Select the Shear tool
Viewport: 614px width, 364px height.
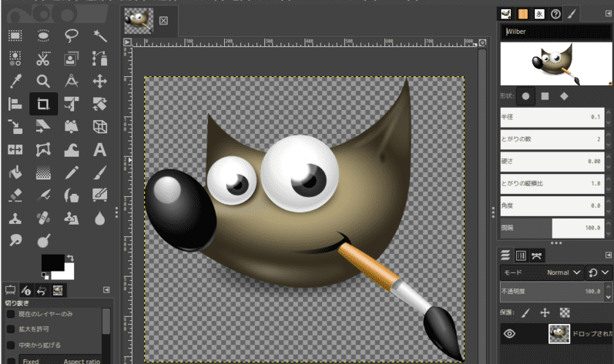coord(43,127)
